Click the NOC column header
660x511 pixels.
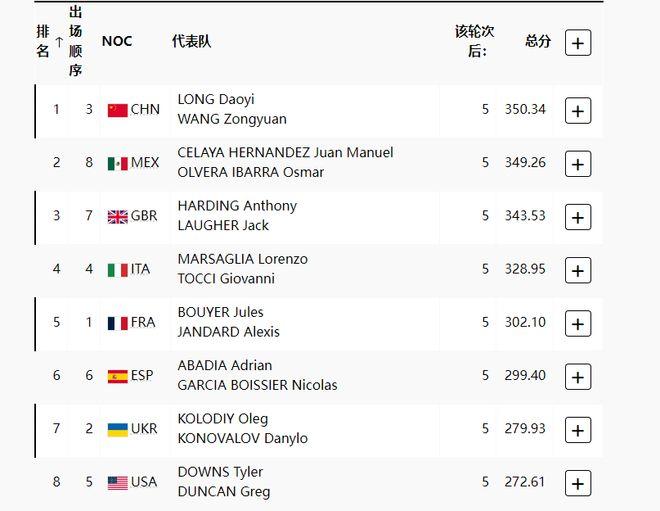(117, 41)
